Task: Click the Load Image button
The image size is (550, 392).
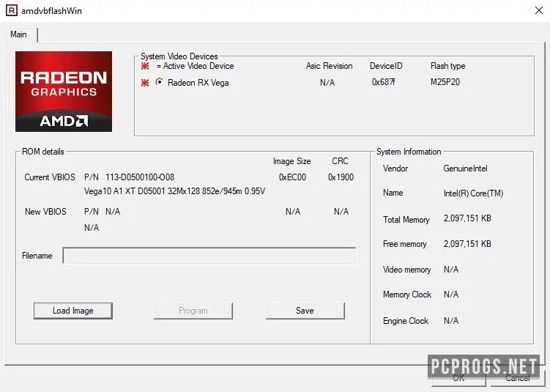Action: pos(73,311)
